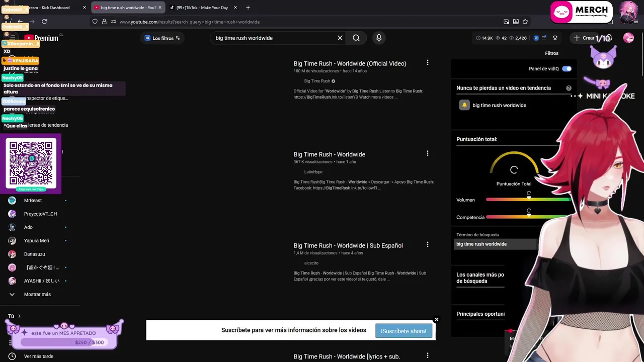
Task: Click the browser address bar URL
Action: click(x=190, y=22)
